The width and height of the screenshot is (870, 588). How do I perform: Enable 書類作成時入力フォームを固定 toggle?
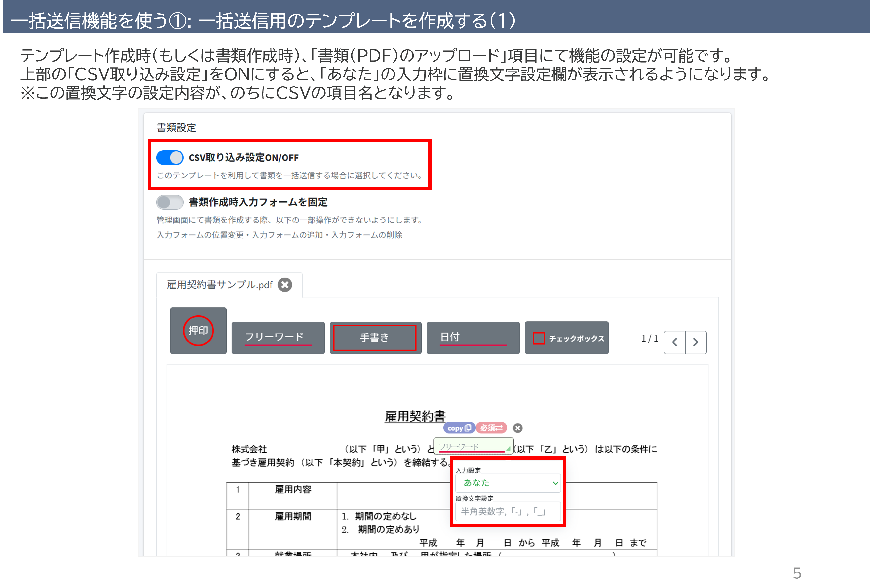170,202
